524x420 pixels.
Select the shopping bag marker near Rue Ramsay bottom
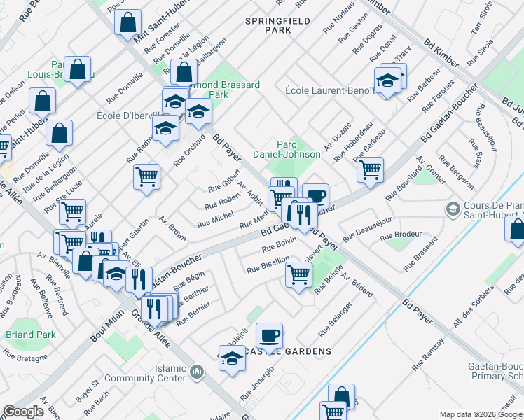[x=341, y=395]
